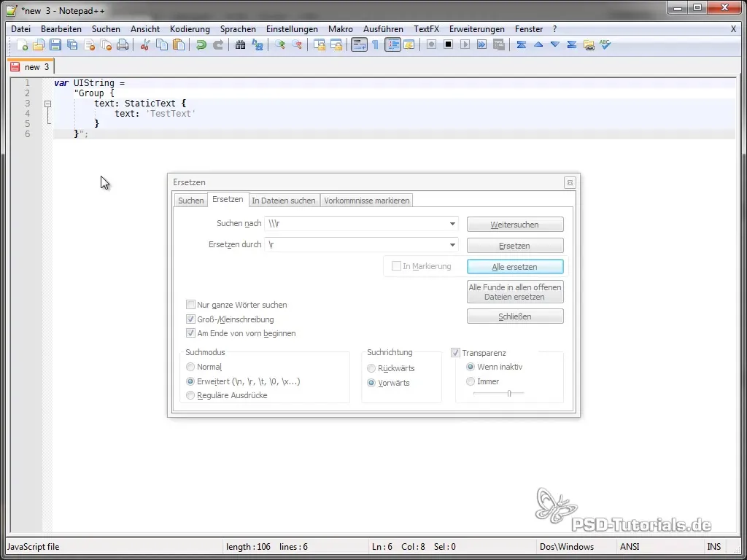Click the Open file folder icon
Image resolution: width=747 pixels, height=560 pixels.
(x=39, y=45)
